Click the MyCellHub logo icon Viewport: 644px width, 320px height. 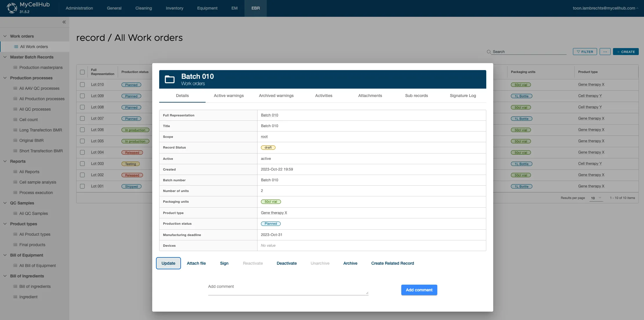coord(12,8)
